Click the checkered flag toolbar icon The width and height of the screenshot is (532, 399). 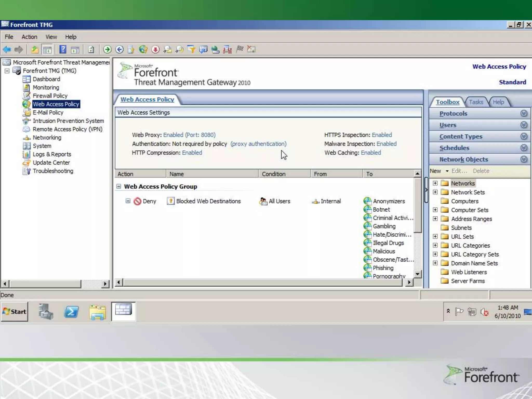[240, 49]
